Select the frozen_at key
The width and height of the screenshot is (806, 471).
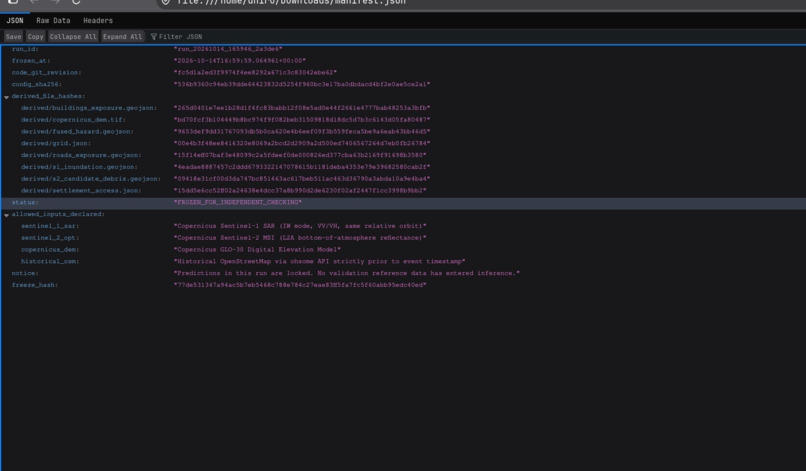pos(31,61)
